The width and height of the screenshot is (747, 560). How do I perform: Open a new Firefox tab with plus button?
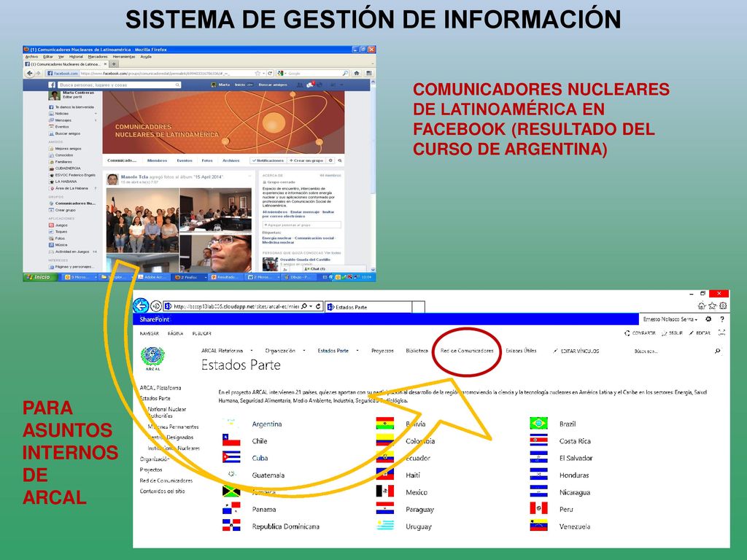(x=115, y=64)
